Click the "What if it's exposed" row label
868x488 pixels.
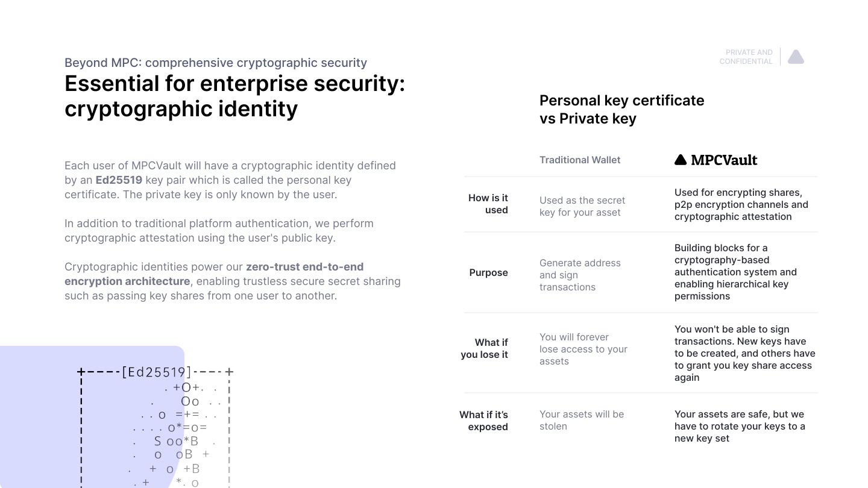(x=484, y=421)
